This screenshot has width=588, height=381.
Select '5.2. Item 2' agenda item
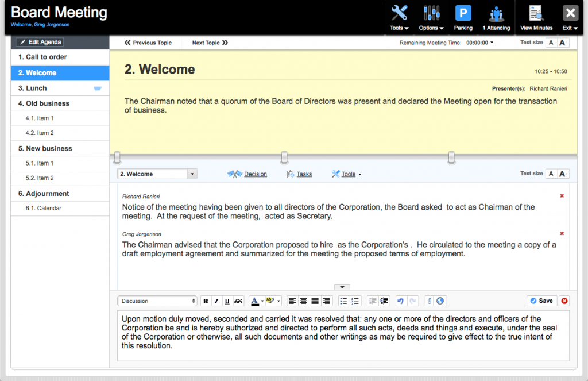point(60,178)
